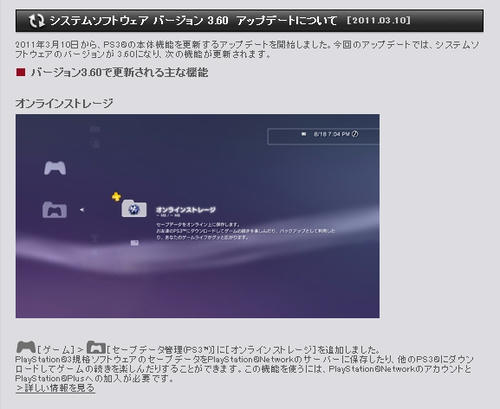Image resolution: width=500 pixels, height=409 pixels.
Task: Click the update arrows icon in header
Action: coord(36,21)
